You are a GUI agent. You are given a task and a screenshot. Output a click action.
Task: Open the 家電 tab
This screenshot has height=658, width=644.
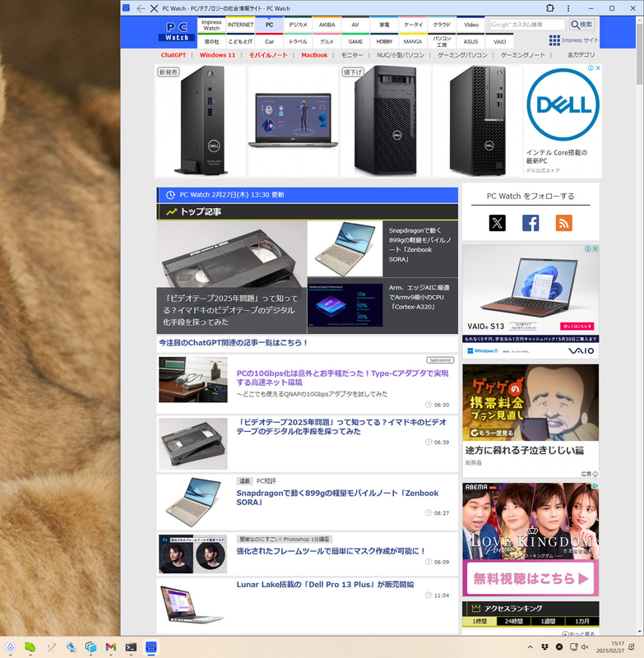tap(384, 25)
